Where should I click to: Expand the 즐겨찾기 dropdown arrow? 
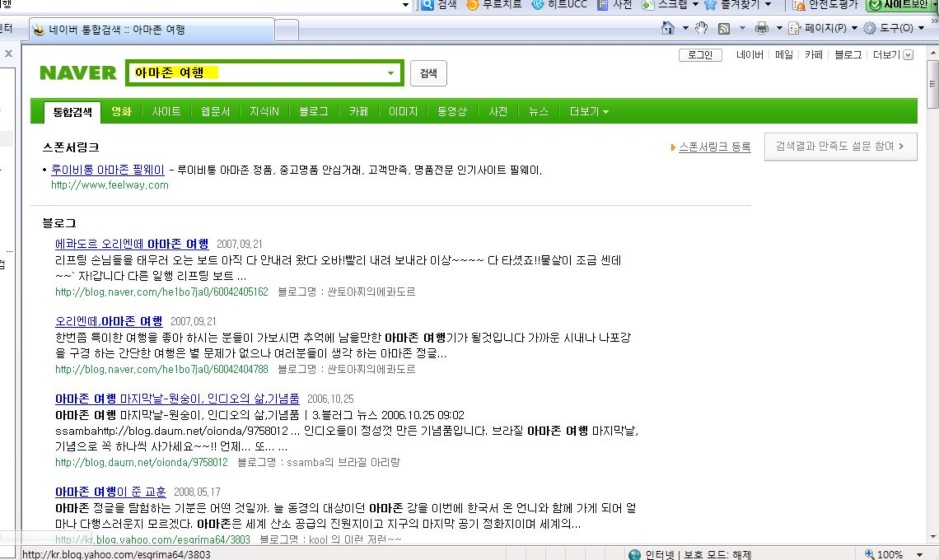pos(768,5)
